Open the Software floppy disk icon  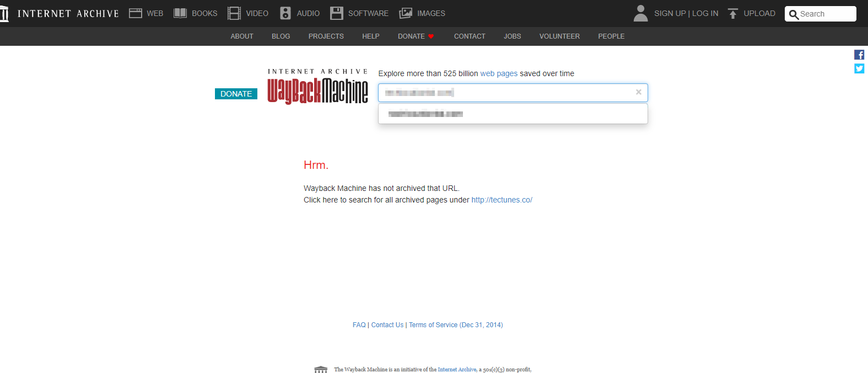337,13
